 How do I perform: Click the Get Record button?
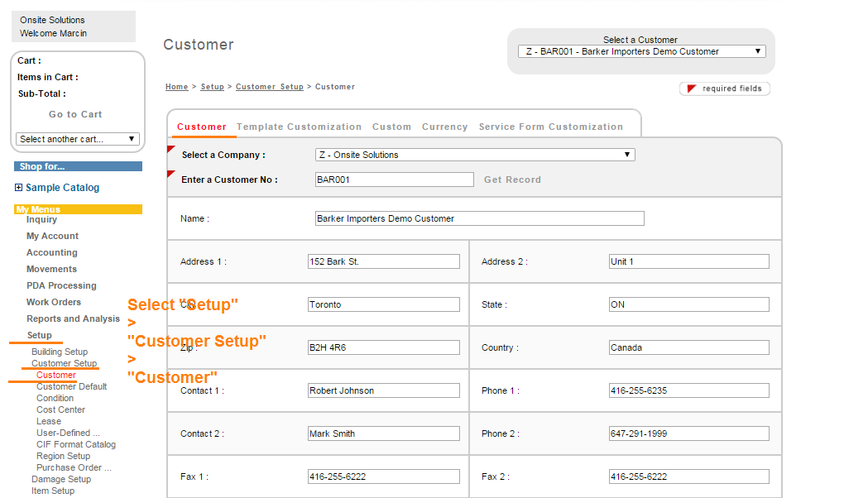512,180
